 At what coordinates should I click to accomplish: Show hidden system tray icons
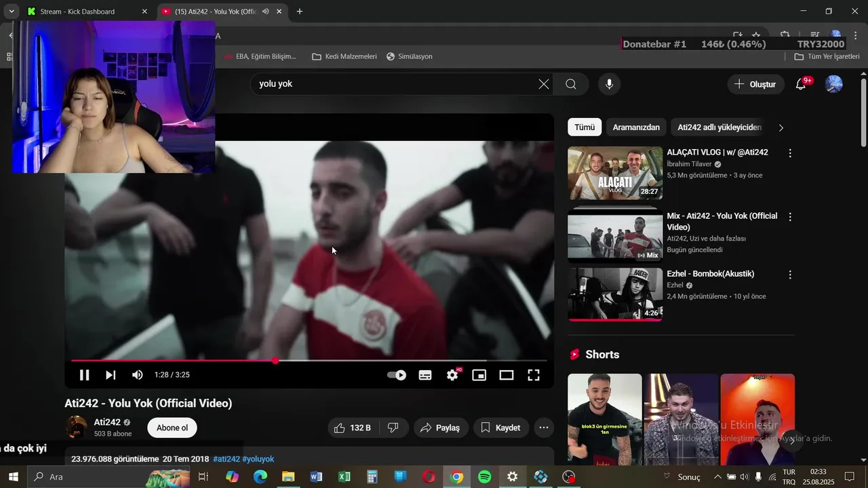pyautogui.click(x=717, y=476)
